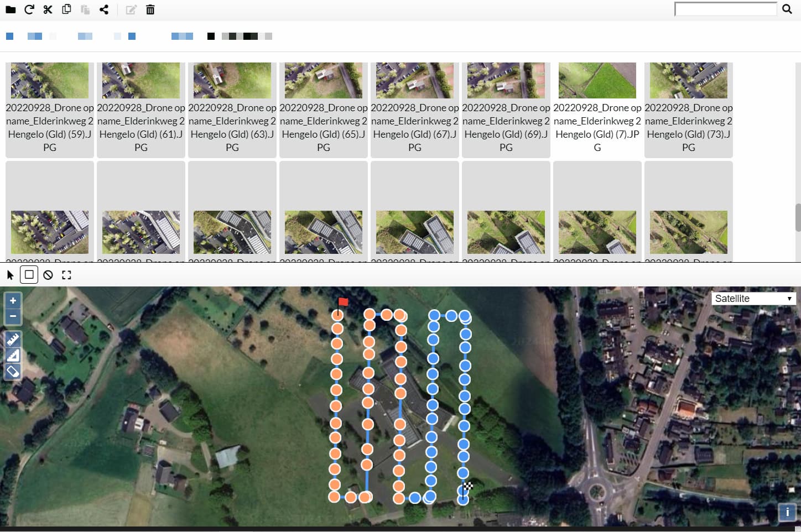Activate the arrow pointer selection tool
This screenshot has width=801, height=532.
pos(9,274)
